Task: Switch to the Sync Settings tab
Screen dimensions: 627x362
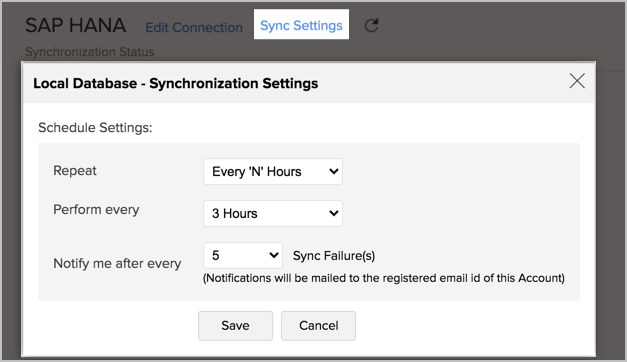Action: click(301, 25)
